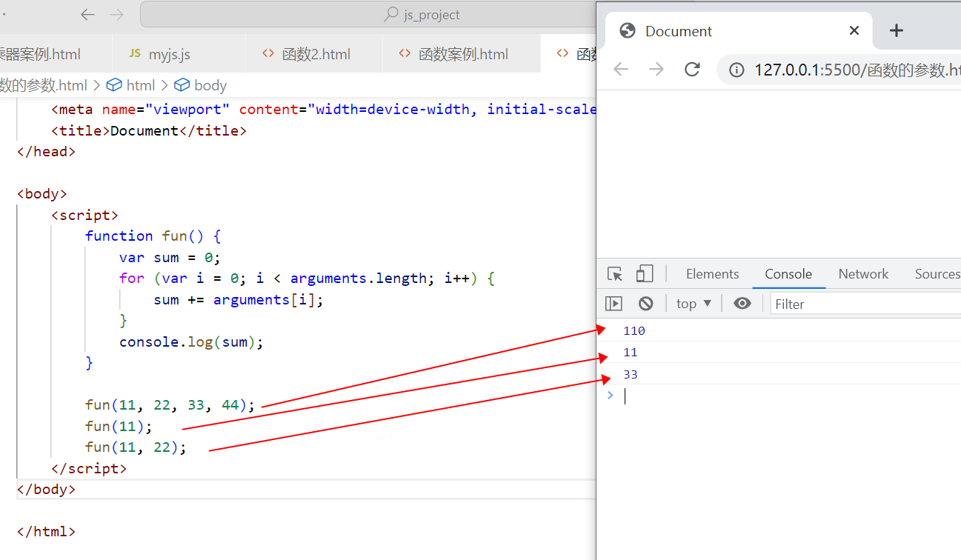The width and height of the screenshot is (961, 560).
Task: Open the Network panel in DevTools
Action: pyautogui.click(x=863, y=274)
